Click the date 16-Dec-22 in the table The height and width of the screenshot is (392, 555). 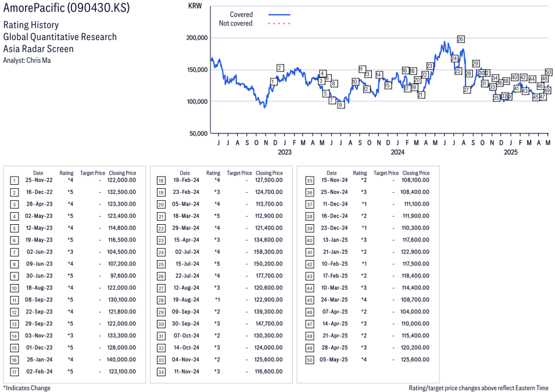point(40,192)
